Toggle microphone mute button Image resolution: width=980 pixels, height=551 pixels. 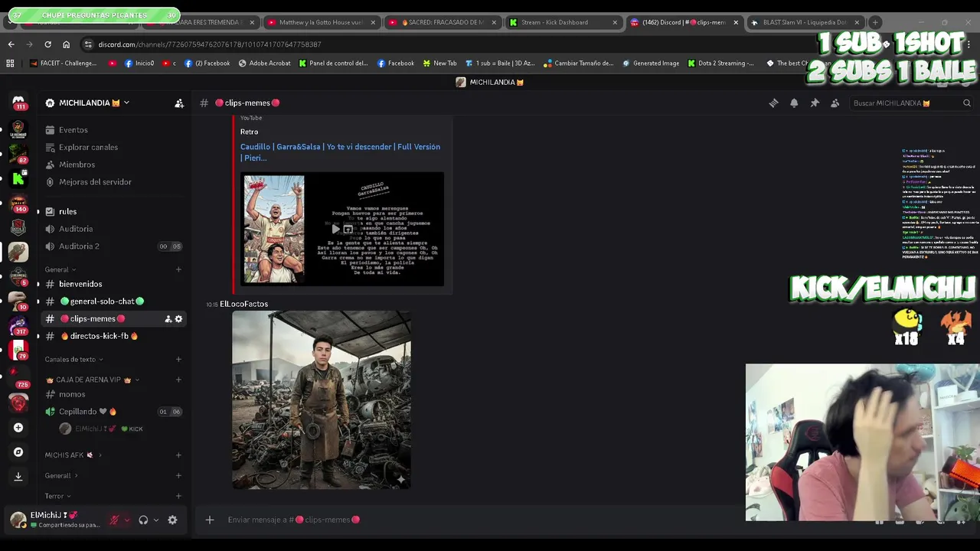(115, 520)
